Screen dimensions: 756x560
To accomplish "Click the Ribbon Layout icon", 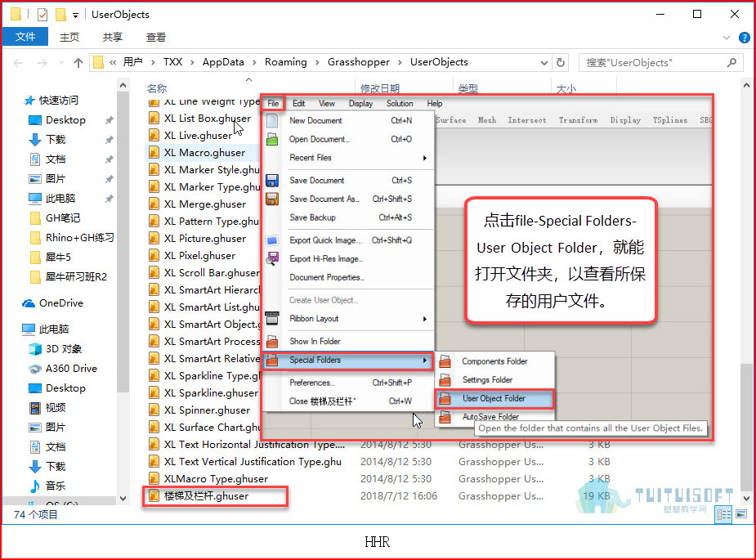I will click(x=272, y=318).
